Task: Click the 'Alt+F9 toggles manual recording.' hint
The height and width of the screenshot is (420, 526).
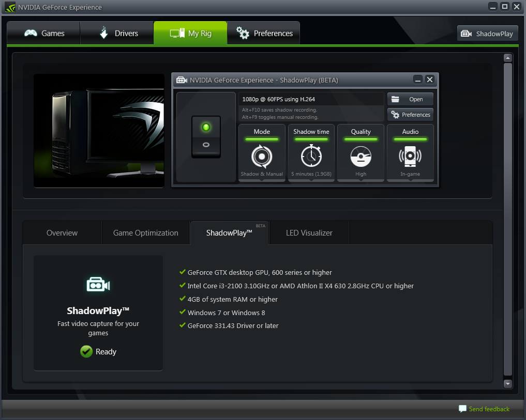Action: click(x=280, y=117)
